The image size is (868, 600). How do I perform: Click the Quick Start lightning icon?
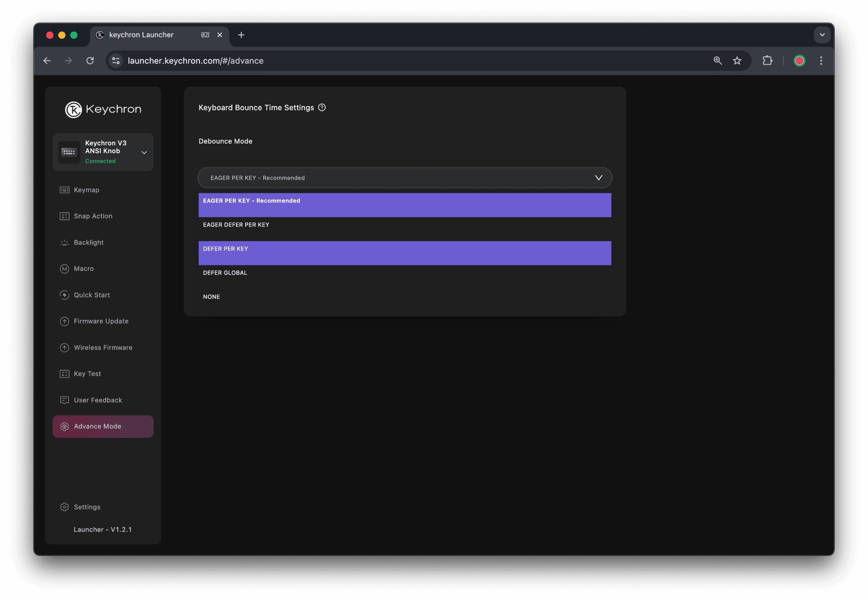pyautogui.click(x=65, y=295)
